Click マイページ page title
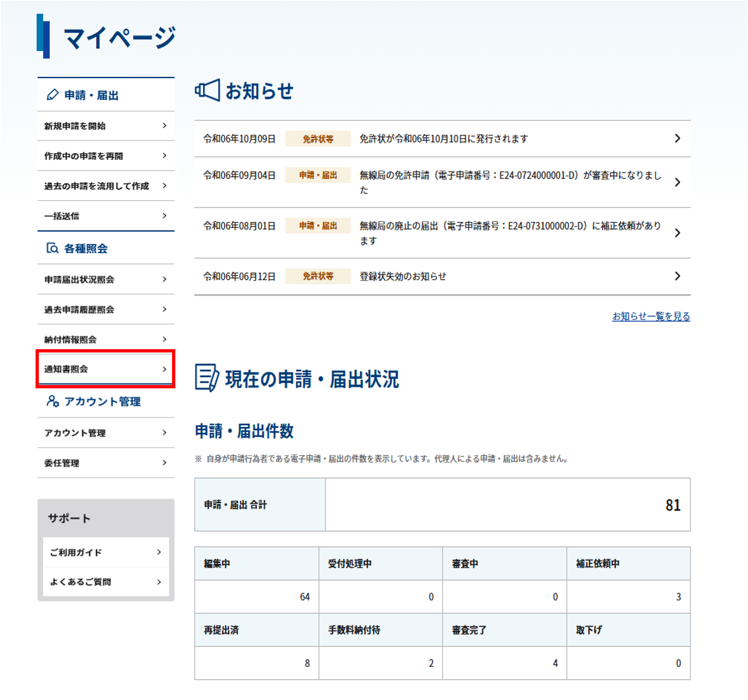Screen dimensions: 748x700 click(x=120, y=38)
